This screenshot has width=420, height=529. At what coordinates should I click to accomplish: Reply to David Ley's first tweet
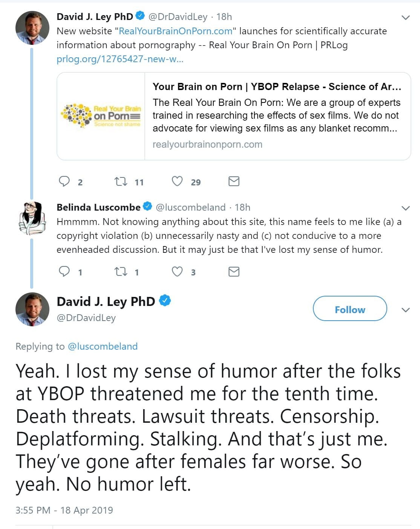[65, 182]
